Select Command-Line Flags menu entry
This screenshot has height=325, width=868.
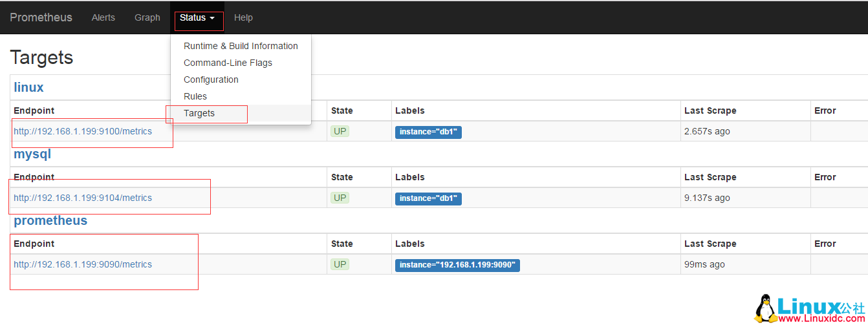(x=241, y=63)
